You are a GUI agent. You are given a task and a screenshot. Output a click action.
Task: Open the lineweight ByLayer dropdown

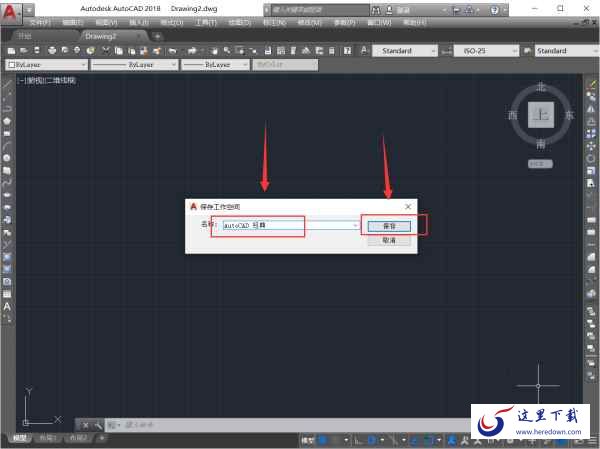click(x=215, y=65)
